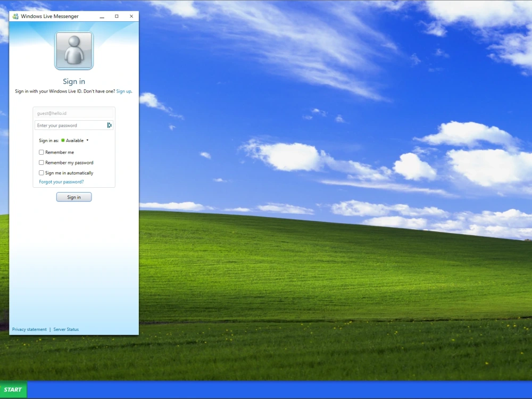Toggle Sign me in automatically

pos(41,173)
